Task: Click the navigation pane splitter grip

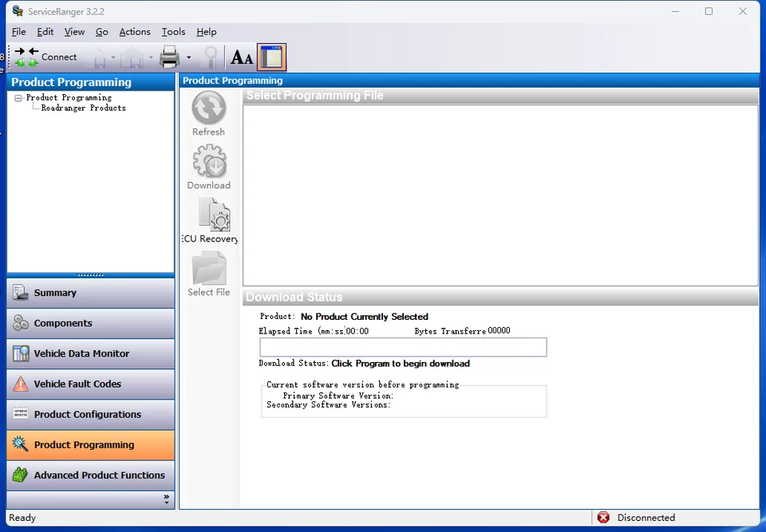Action: (x=90, y=275)
